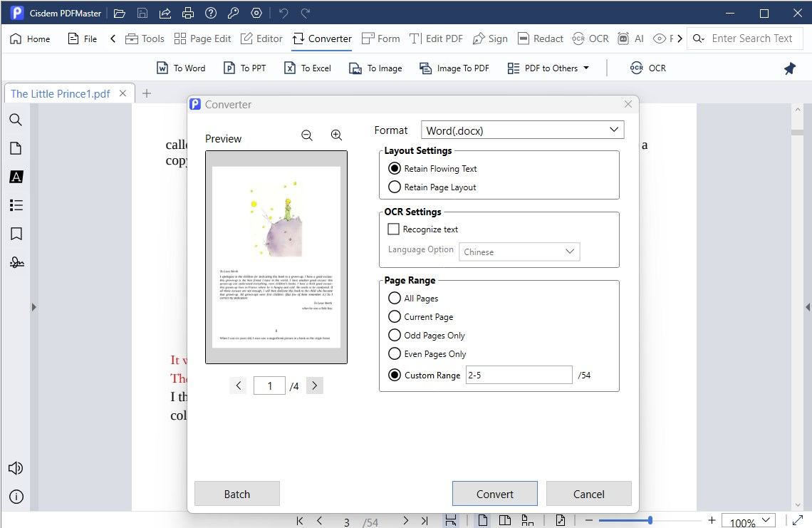This screenshot has height=528, width=812.
Task: Click the Custom Range input field
Action: pyautogui.click(x=519, y=375)
